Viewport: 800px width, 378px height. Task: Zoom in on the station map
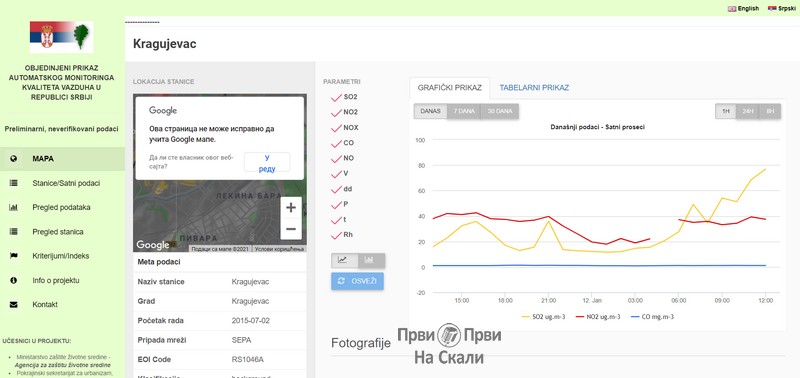point(291,208)
